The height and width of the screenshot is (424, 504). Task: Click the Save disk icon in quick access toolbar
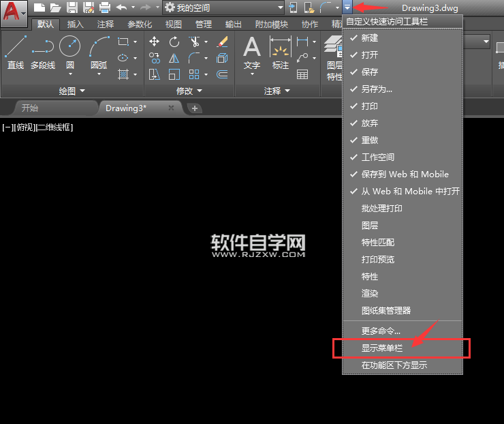[x=72, y=7]
